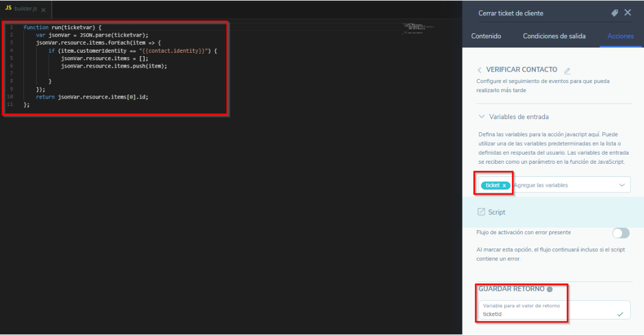
Task: Click the GUARDAR RETORNO info icon
Action: point(550,289)
